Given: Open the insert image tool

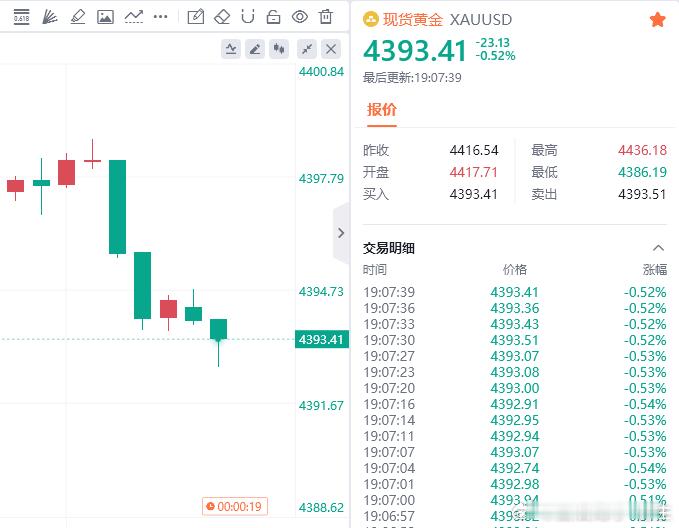Looking at the screenshot, I should pyautogui.click(x=105, y=17).
